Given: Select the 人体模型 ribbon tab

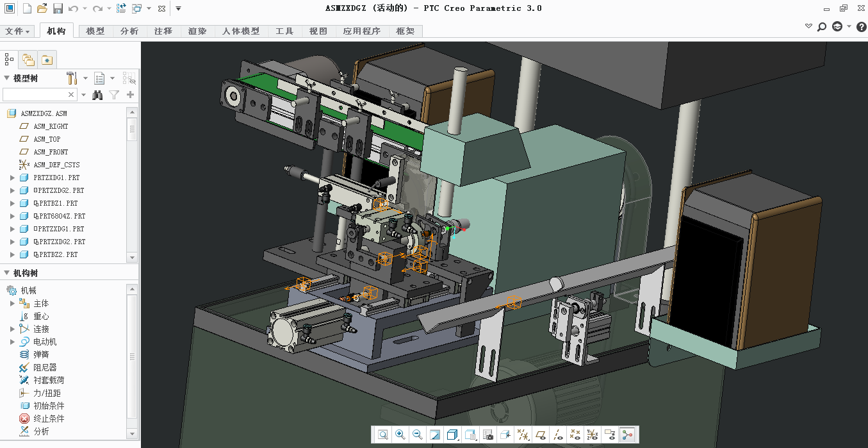Looking at the screenshot, I should [241, 31].
